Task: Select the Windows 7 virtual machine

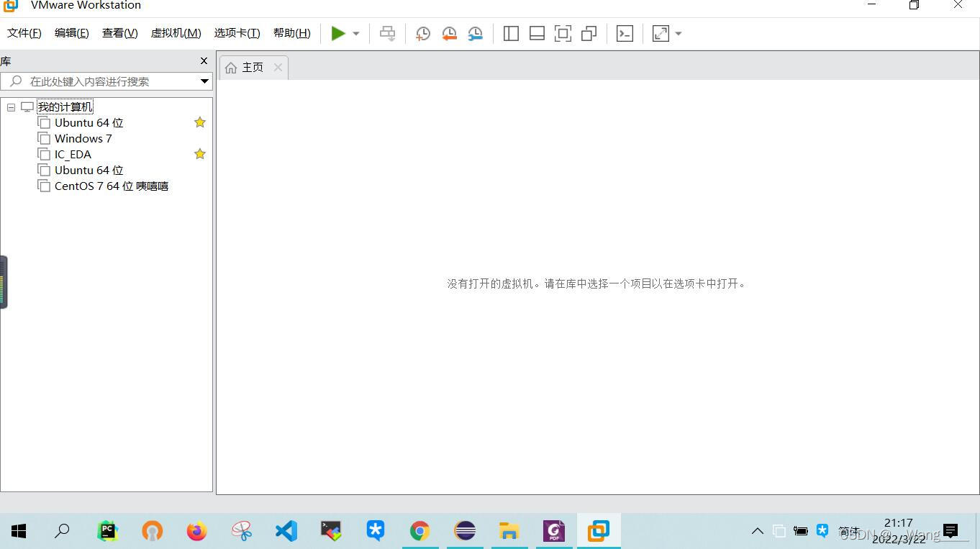Action: (x=83, y=139)
